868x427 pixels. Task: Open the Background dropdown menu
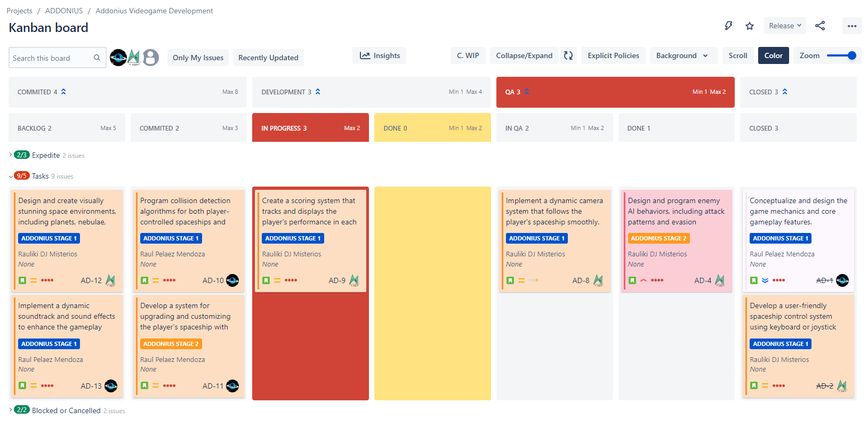[x=682, y=55]
